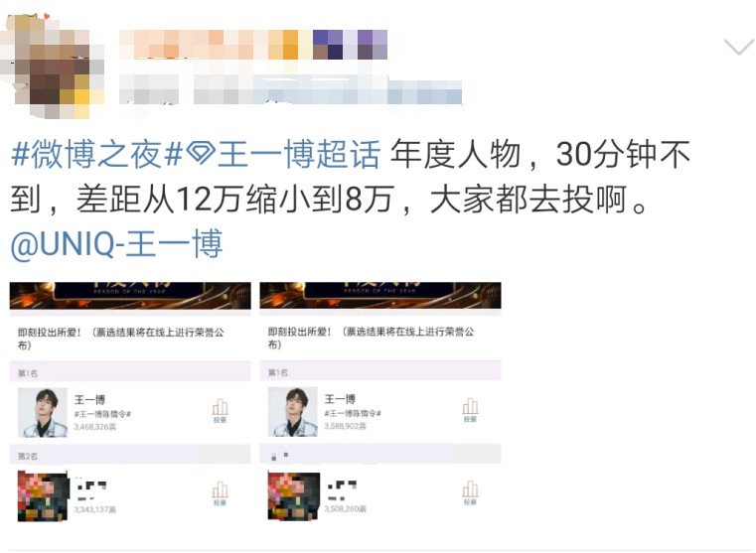Screen dimensions: 756x553
Task: Click vote icon for second place left image
Action: point(220,493)
